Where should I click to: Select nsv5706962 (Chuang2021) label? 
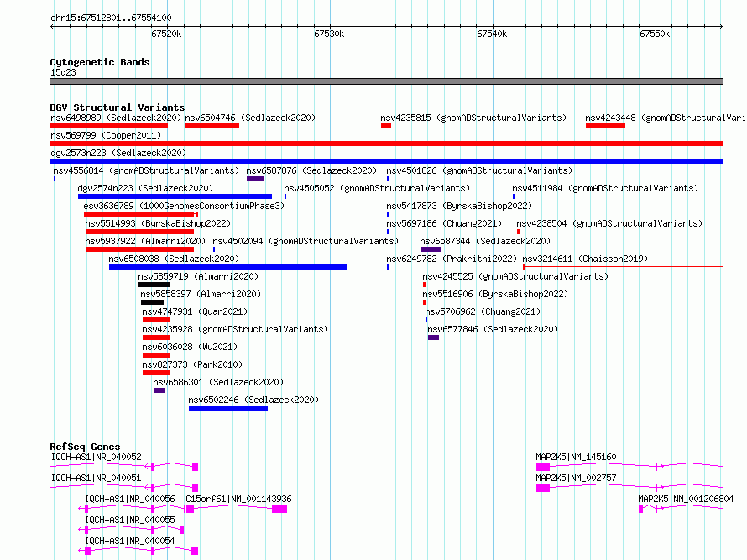click(x=483, y=311)
